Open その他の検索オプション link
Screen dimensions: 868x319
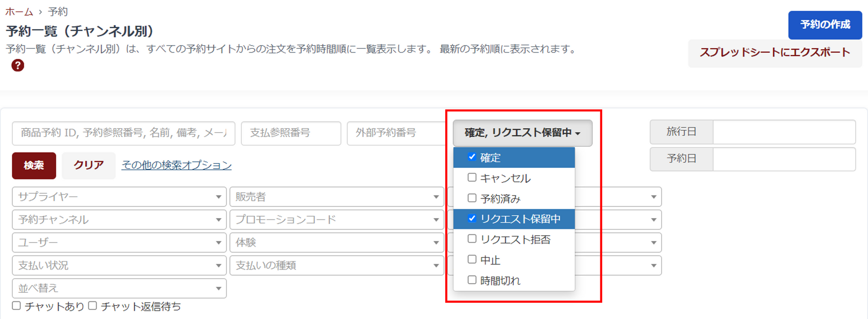pos(176,165)
